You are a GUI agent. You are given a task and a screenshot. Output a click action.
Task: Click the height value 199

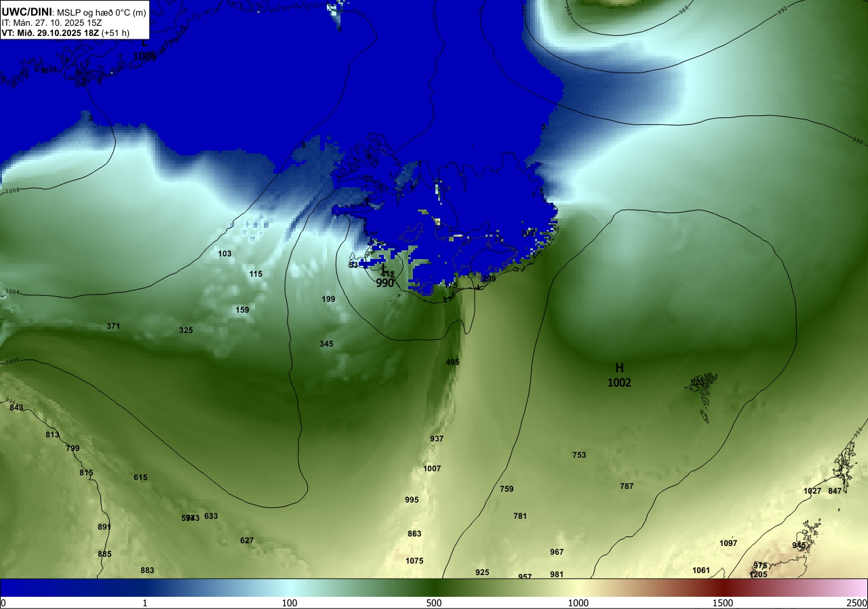point(328,299)
